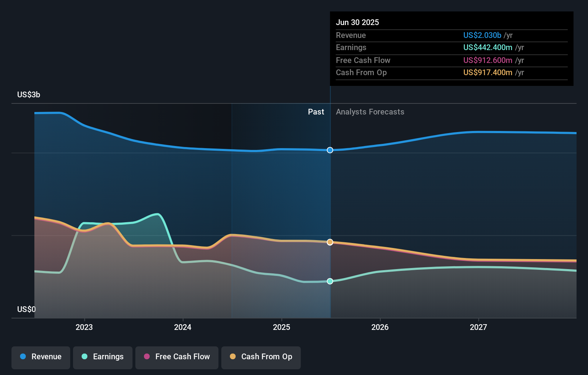Screen dimensions: 588x375
Task: Click the US$442.400m earnings value in tooltip
Action: [487, 48]
